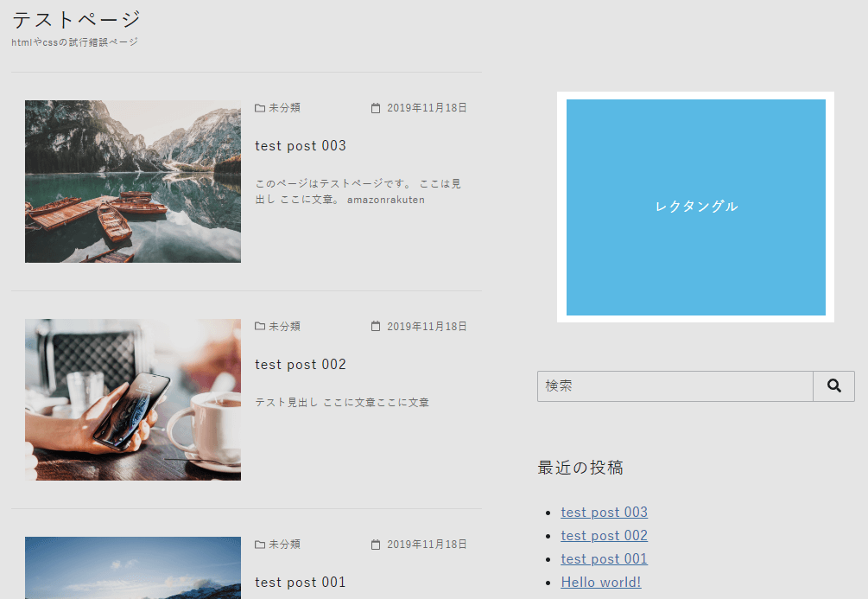
Task: Open test post 002 article title
Action: 301,364
